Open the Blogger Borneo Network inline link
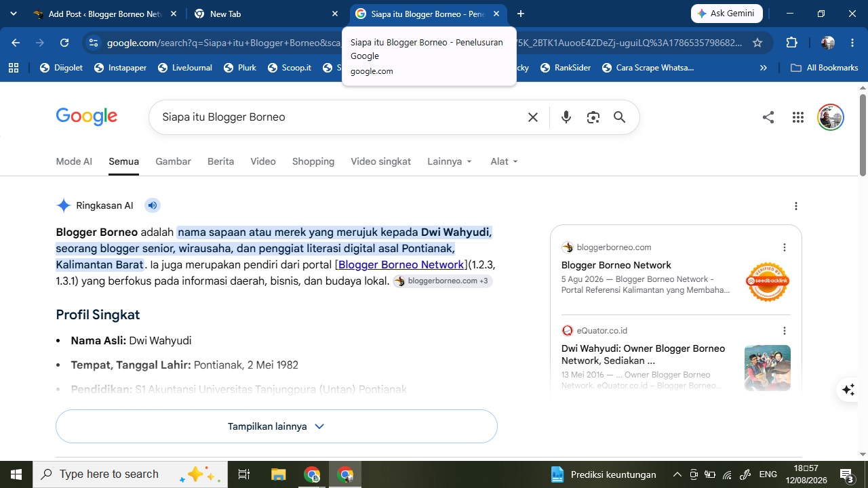The image size is (868, 488). click(x=401, y=264)
